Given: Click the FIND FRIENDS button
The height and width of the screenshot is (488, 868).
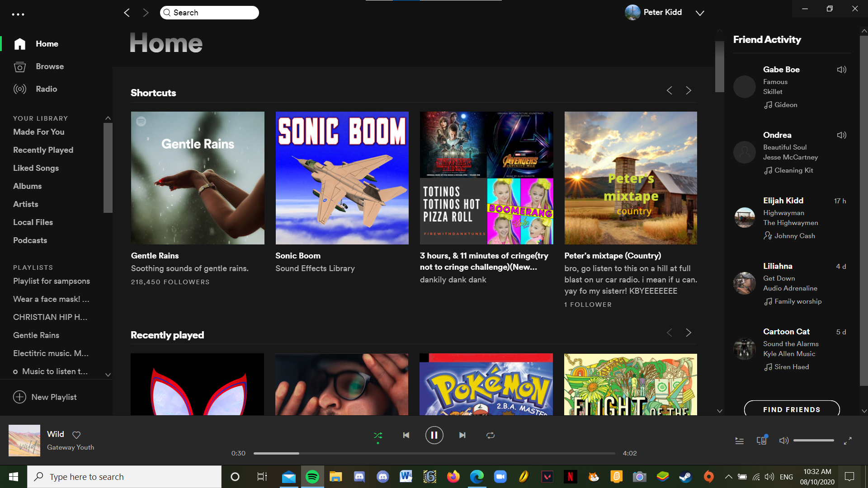Looking at the screenshot, I should tap(792, 409).
